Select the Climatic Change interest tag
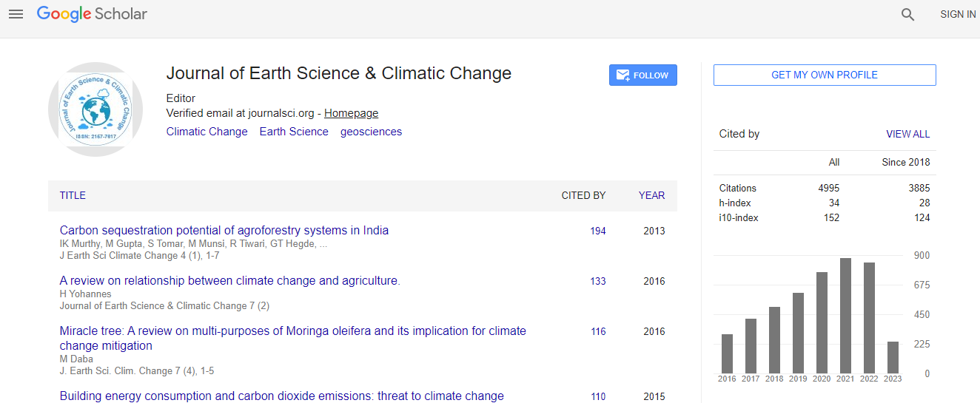Image resolution: width=980 pixels, height=403 pixels. point(207,132)
